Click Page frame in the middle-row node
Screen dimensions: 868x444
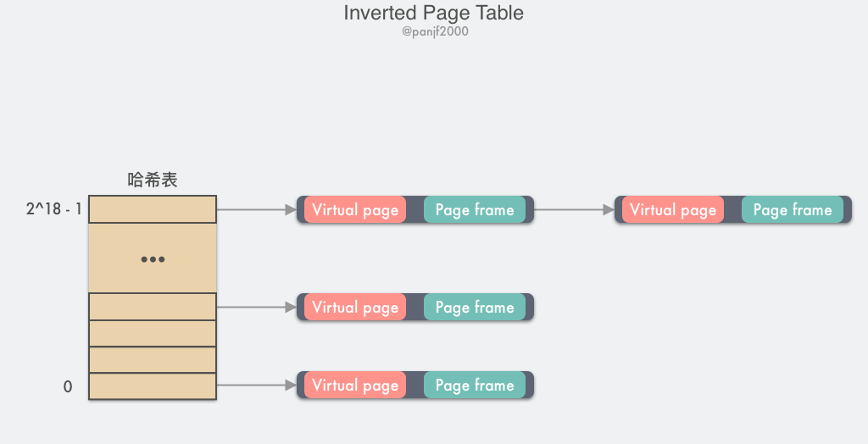click(x=475, y=308)
